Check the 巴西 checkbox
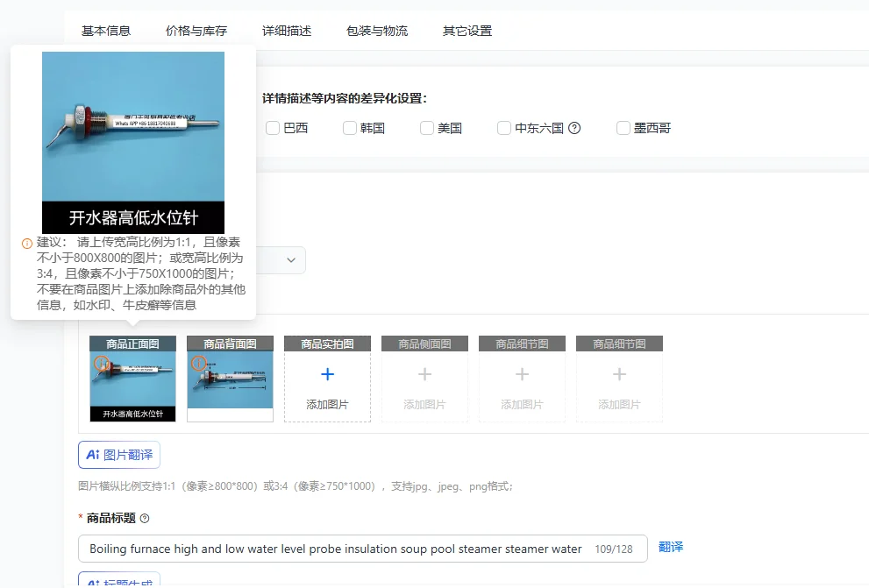This screenshot has height=588, width=869. [273, 129]
